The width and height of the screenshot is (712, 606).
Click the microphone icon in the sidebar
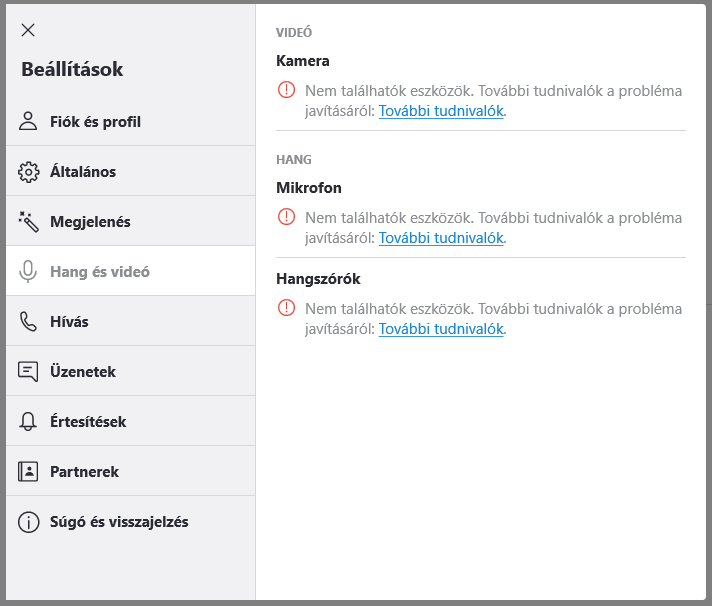(x=28, y=271)
